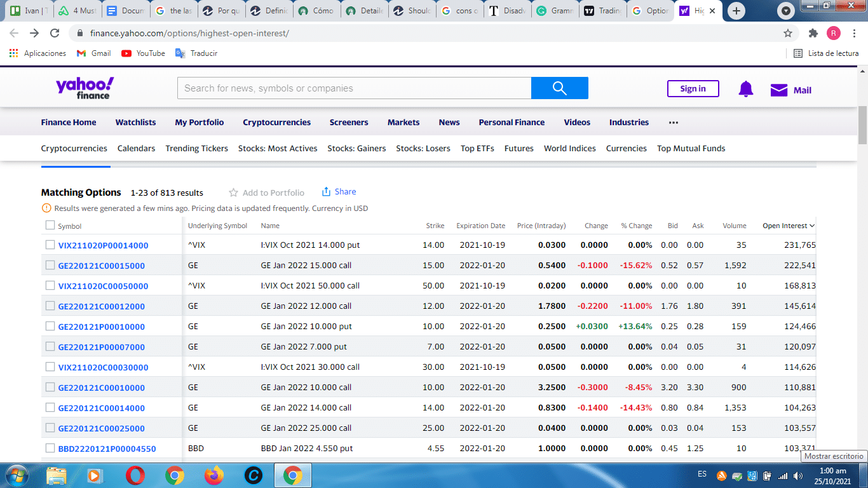The height and width of the screenshot is (488, 868).
Task: Open YouTube bookmark
Action: coord(143,53)
